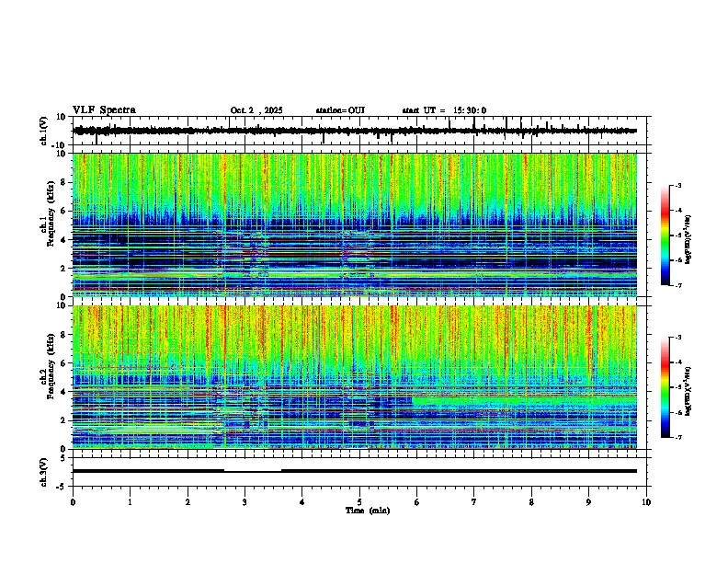The height and width of the screenshot is (563, 728).
Task: Click time axis tick label '2'
Action: coord(188,502)
